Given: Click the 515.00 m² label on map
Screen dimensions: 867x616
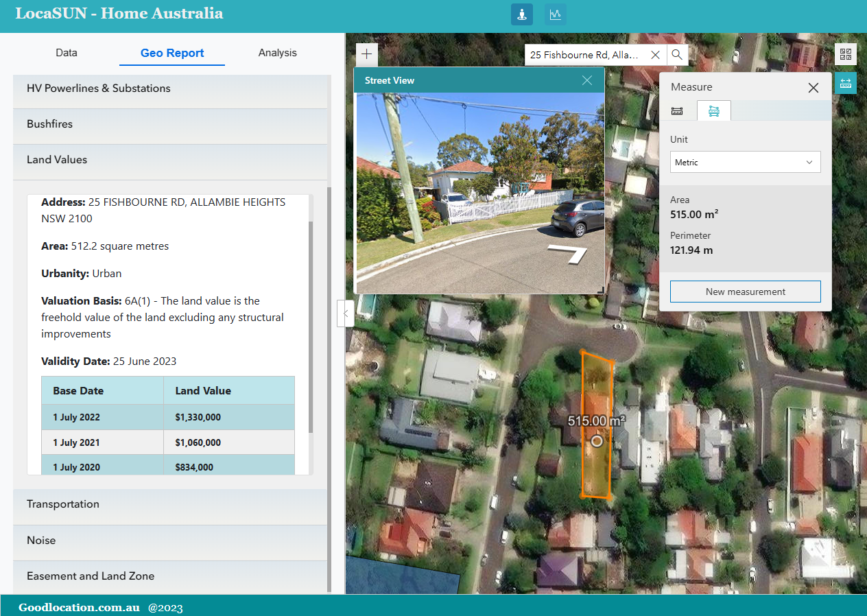Looking at the screenshot, I should pyautogui.click(x=596, y=420).
